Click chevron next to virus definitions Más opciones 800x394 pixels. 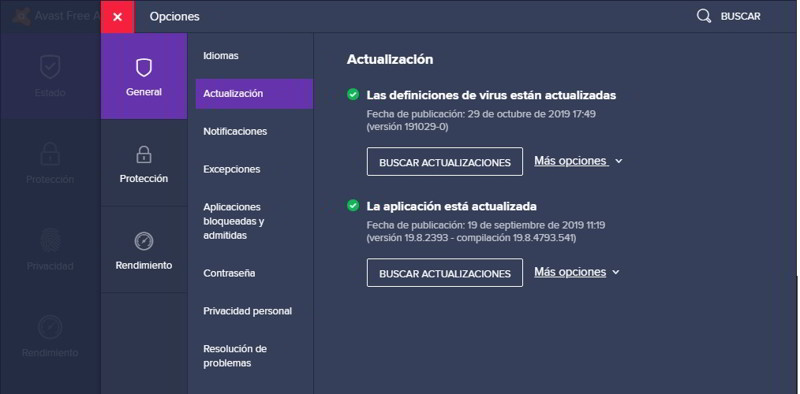click(x=619, y=161)
